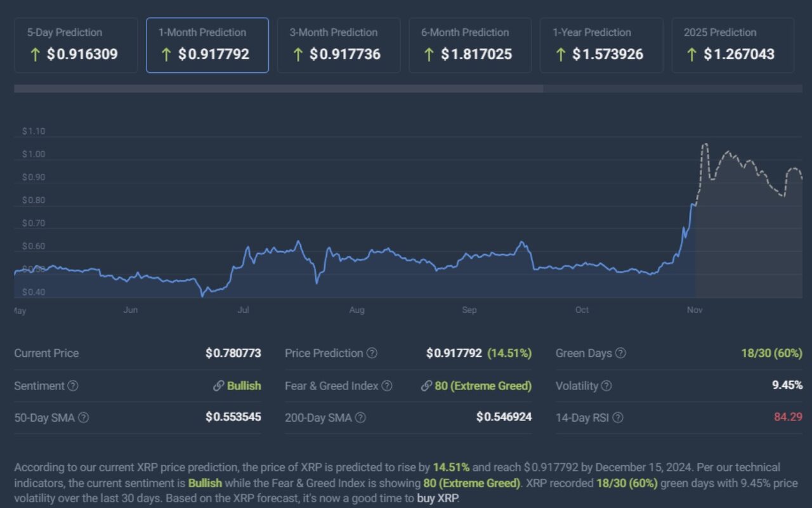Open the Fear & Greed Index info icon
812x508 pixels.
click(x=386, y=386)
